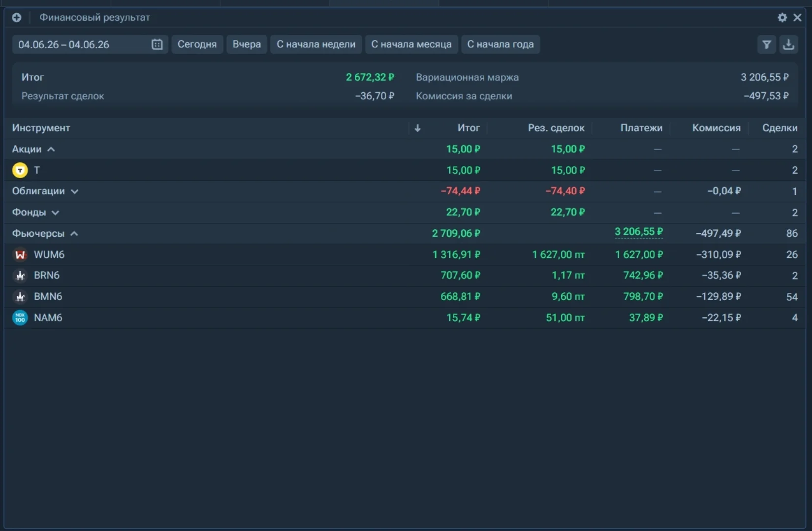Select the WUM6 instrument name
Viewport: 812px width, 531px height.
[49, 254]
